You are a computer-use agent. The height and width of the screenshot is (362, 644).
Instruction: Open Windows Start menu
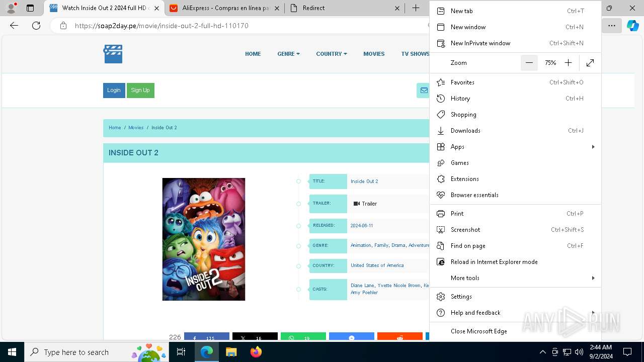click(x=12, y=352)
